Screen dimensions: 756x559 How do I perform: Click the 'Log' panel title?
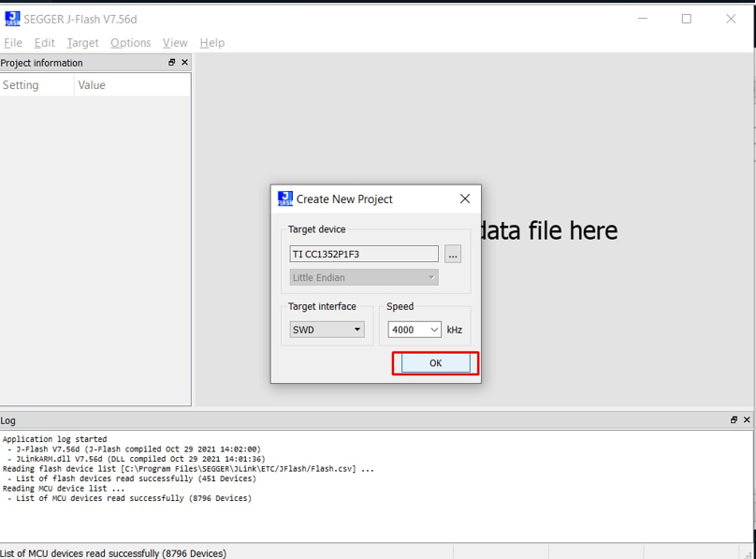tap(7, 420)
